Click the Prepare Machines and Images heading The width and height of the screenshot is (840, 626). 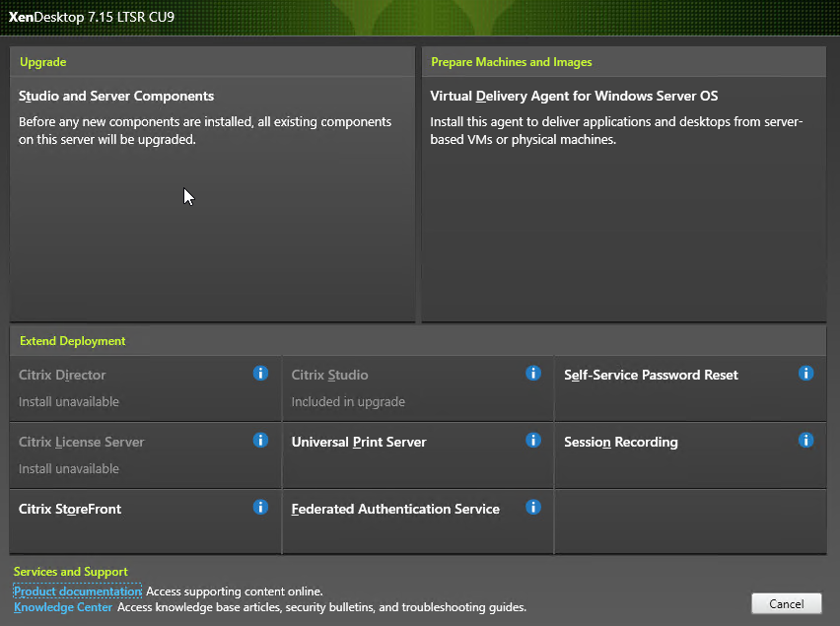tap(511, 62)
